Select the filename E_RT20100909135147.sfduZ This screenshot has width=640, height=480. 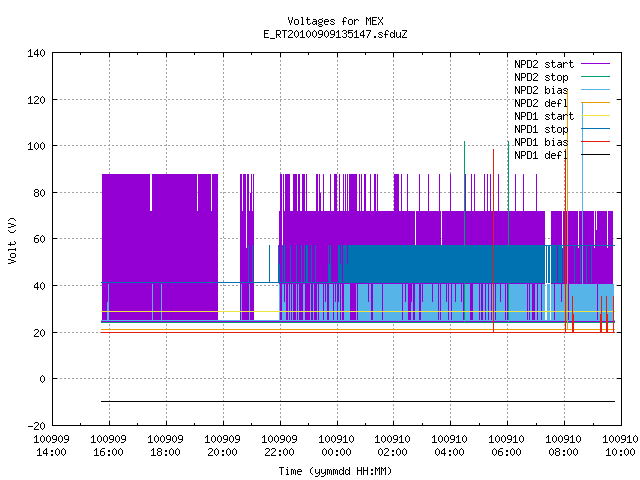point(335,34)
